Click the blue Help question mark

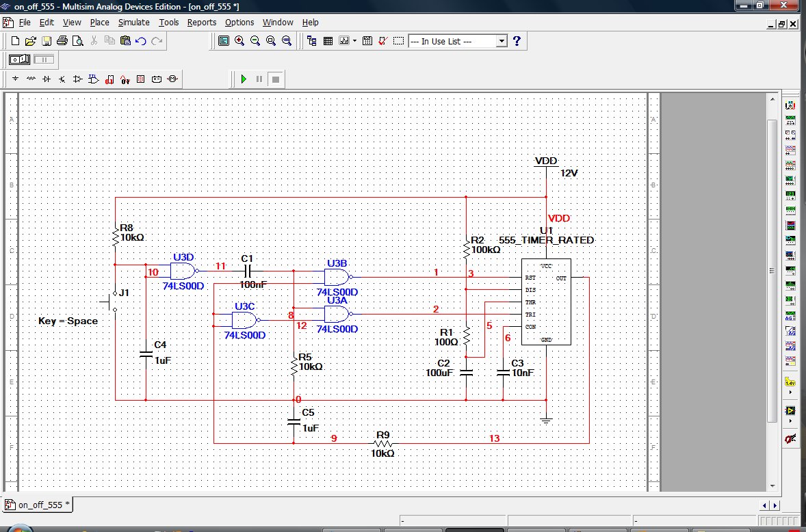point(517,41)
